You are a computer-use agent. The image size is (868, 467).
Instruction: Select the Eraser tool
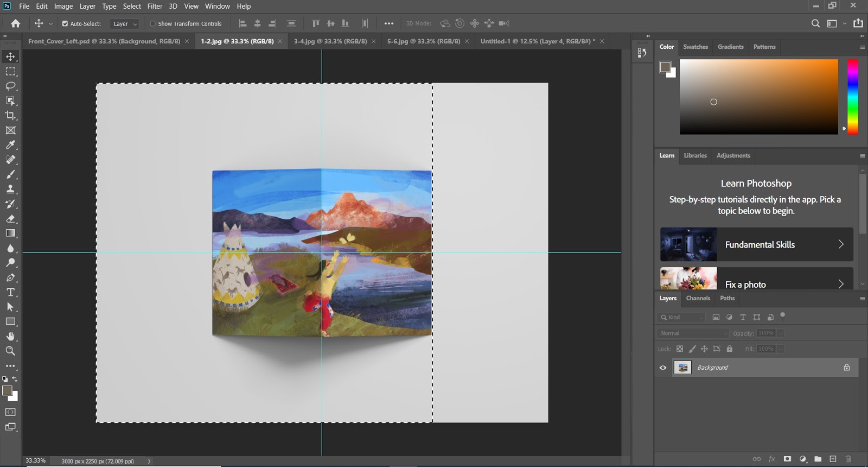[x=10, y=219]
